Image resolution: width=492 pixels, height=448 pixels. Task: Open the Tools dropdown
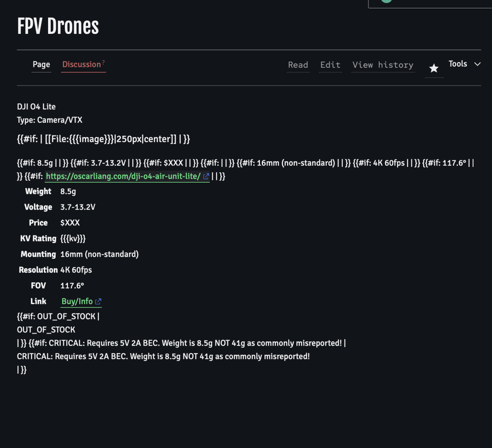click(457, 64)
